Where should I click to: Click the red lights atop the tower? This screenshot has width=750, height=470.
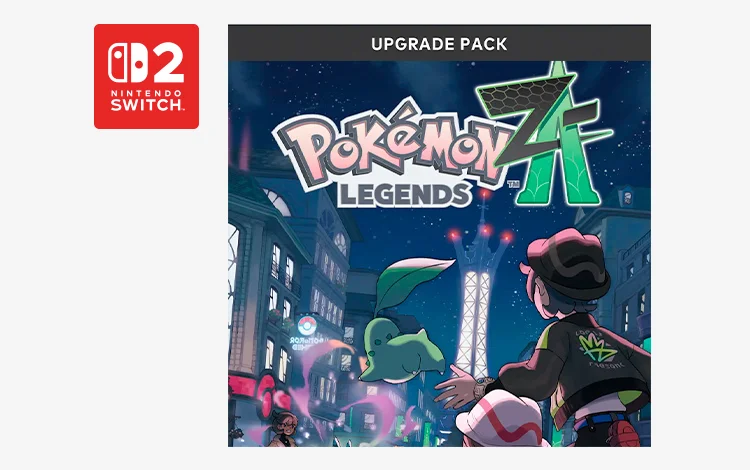point(483,234)
